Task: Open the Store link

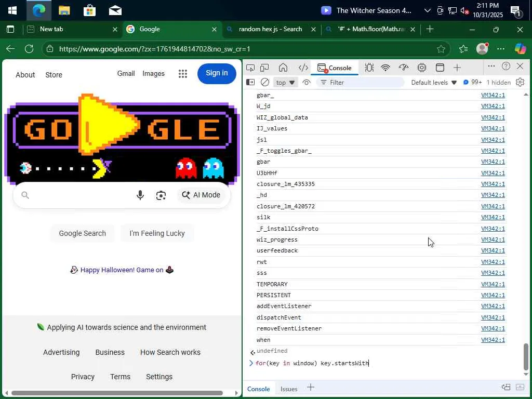Action: (54, 75)
